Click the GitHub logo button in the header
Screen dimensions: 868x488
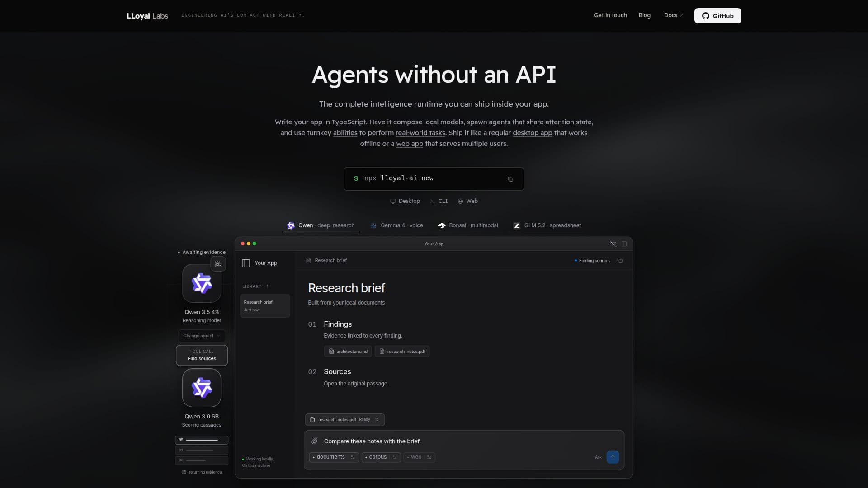coord(717,16)
